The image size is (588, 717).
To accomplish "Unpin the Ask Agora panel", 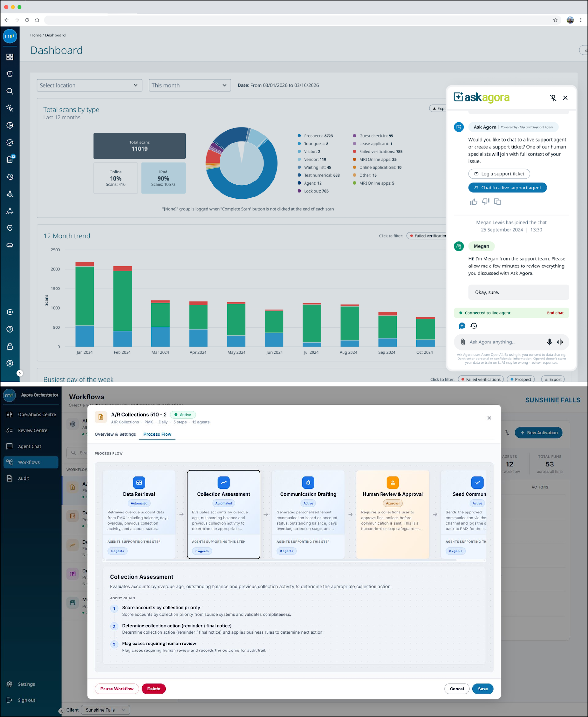I will click(x=553, y=98).
